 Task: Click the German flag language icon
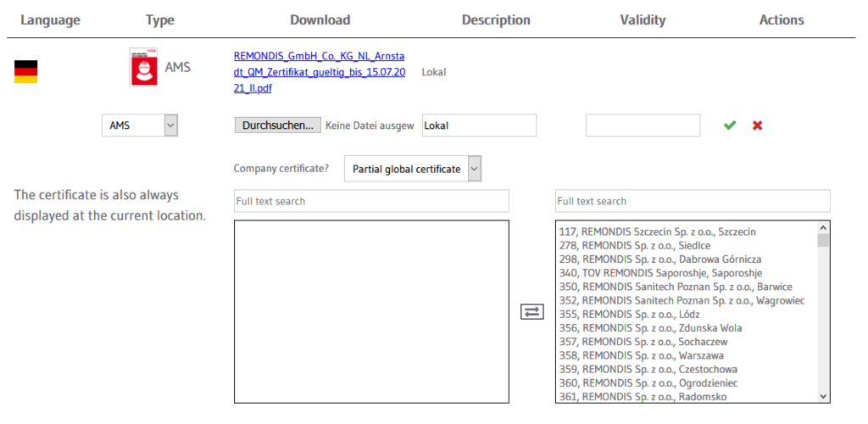(x=25, y=71)
